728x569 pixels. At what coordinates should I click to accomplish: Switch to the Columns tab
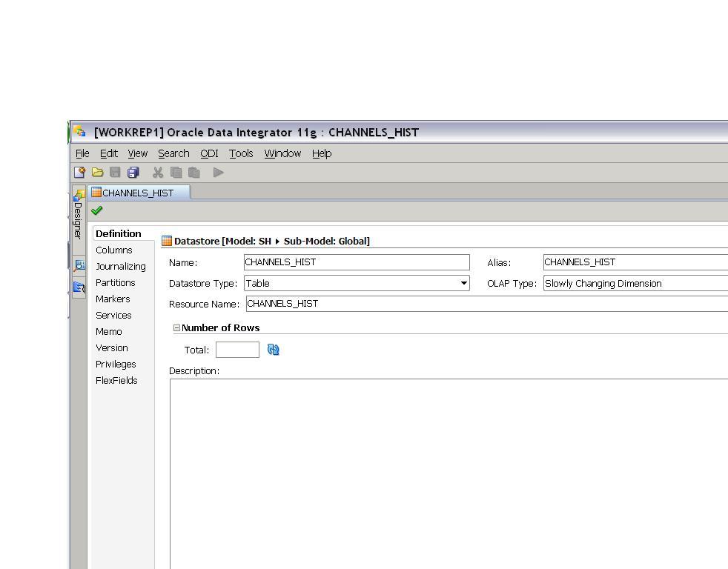point(113,250)
